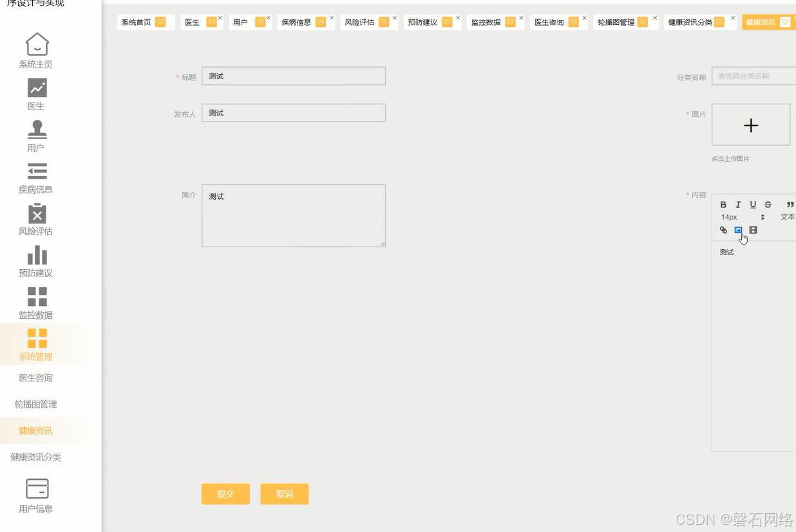Image resolution: width=796 pixels, height=532 pixels.
Task: Close the 健康资讯分类 tab
Action: pyautogui.click(x=733, y=18)
